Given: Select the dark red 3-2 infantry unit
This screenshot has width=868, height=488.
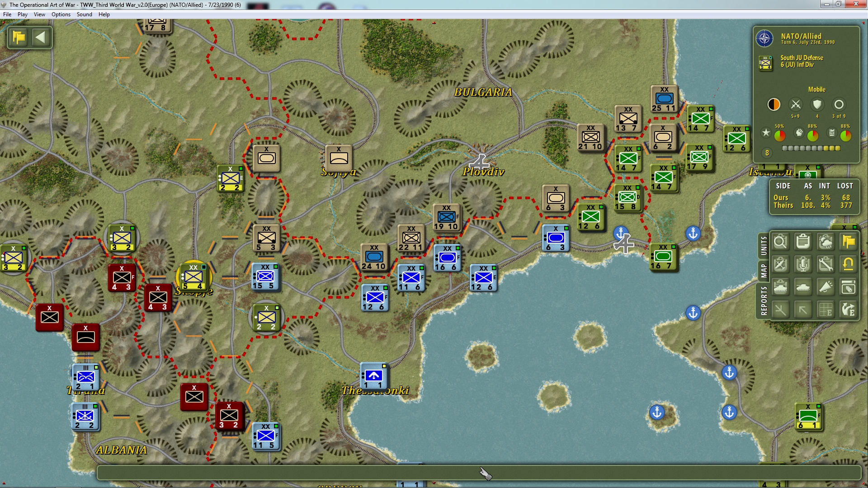Looking at the screenshot, I should 229,416.
